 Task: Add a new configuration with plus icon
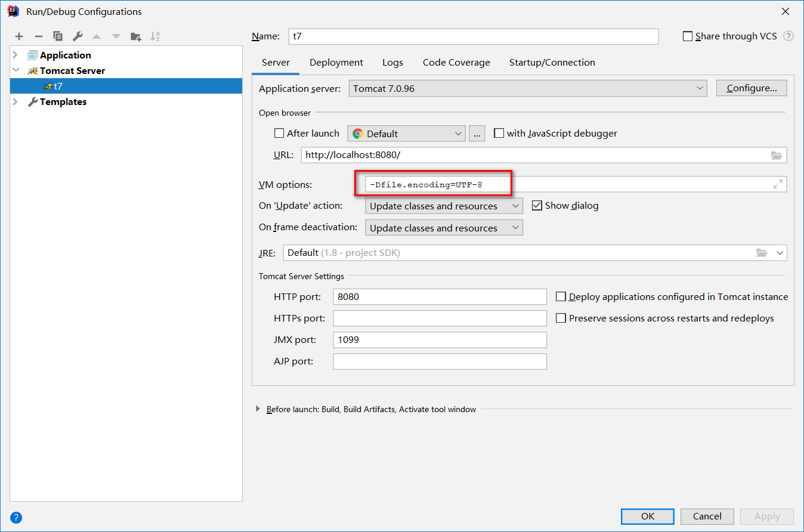(x=19, y=36)
